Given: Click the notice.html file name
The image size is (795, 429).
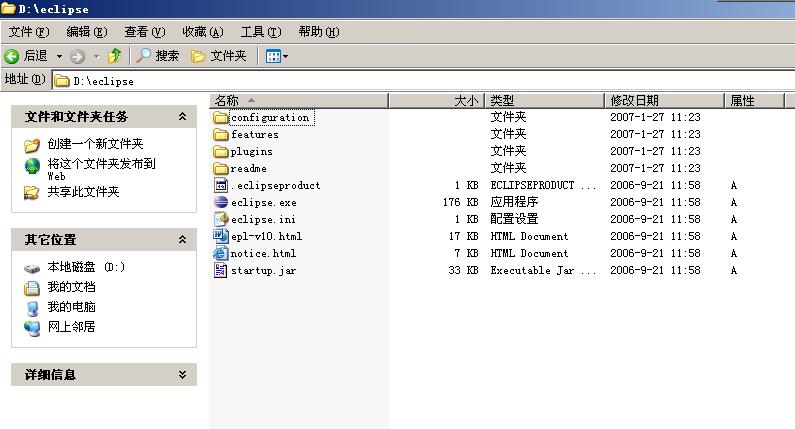Looking at the screenshot, I should [x=263, y=253].
